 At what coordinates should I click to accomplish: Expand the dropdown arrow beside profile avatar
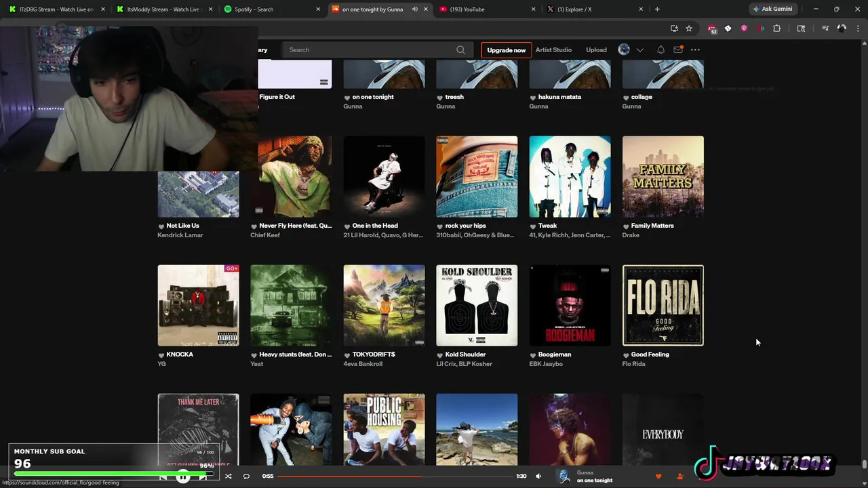tap(639, 49)
